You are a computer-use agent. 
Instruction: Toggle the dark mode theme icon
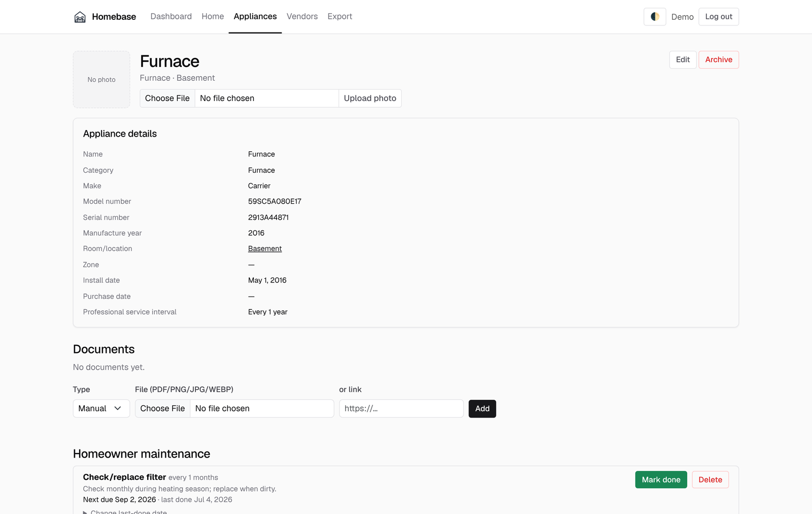click(x=655, y=17)
